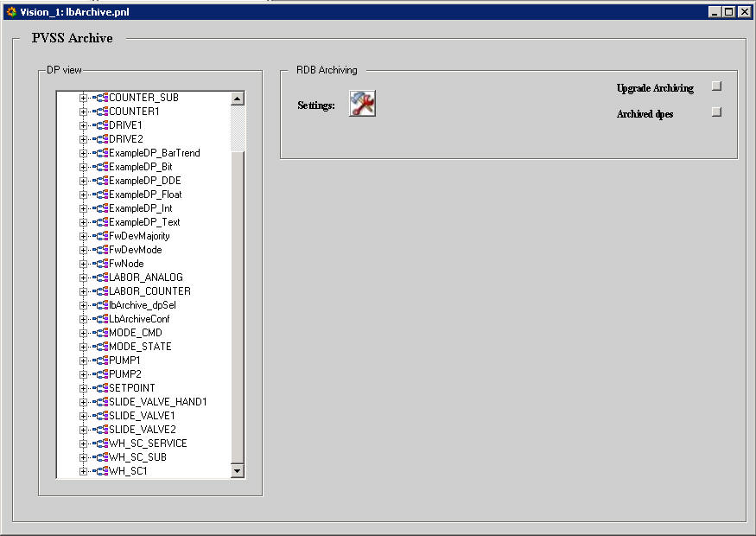Expand the COUNTER_SUB tree node
The image size is (756, 536).
(84, 98)
